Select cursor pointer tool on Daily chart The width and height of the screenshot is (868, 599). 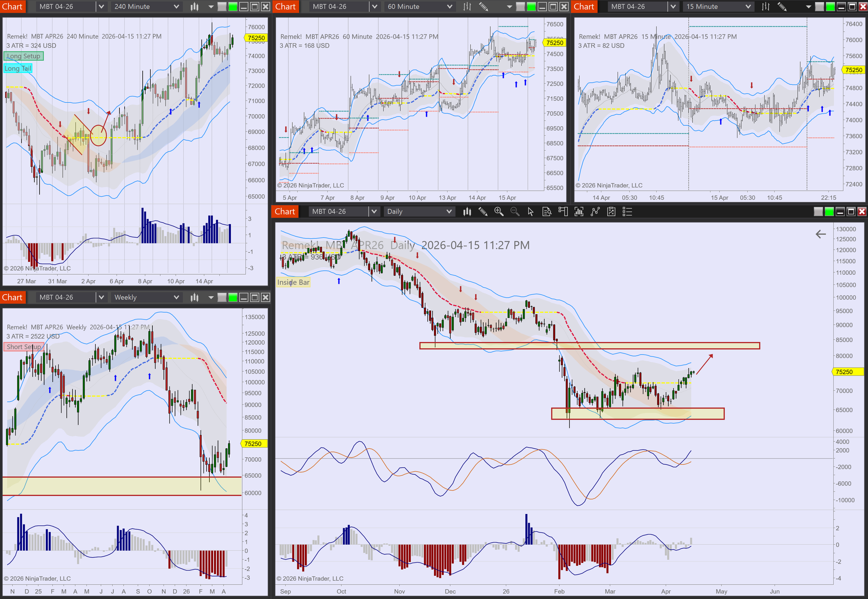click(530, 212)
